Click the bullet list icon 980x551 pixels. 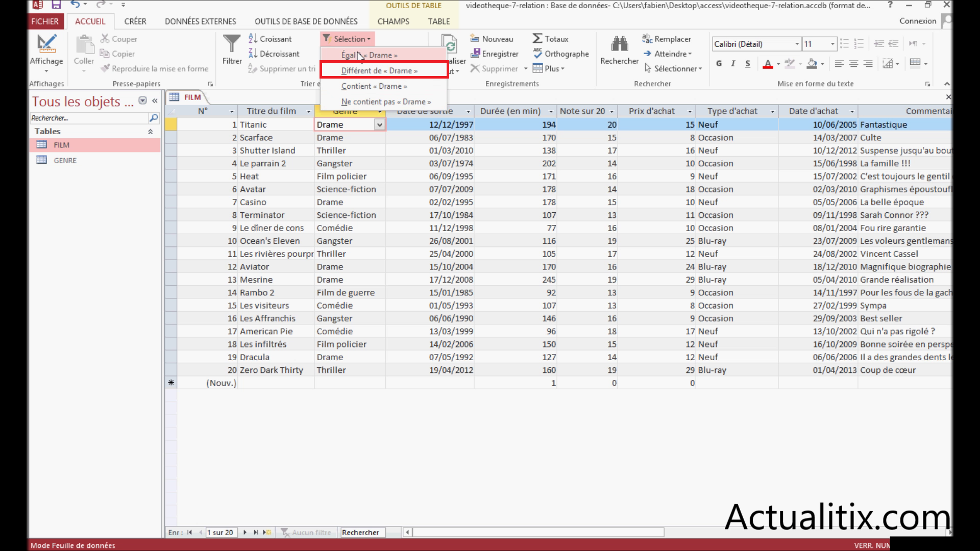coord(844,44)
